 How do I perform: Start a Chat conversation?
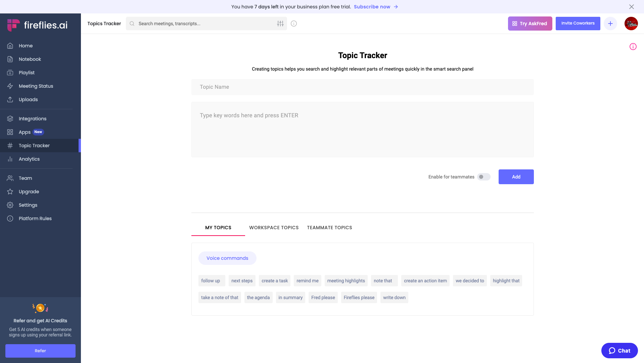pyautogui.click(x=619, y=351)
